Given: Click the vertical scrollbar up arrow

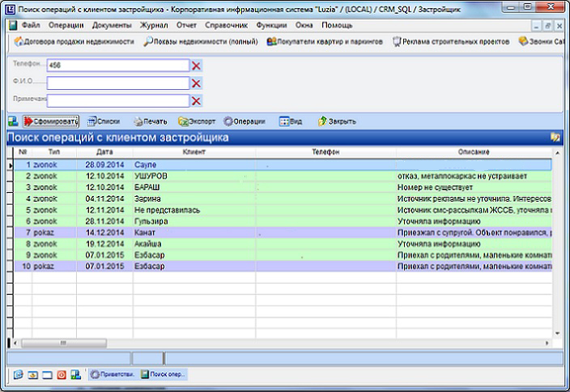Looking at the screenshot, I should tap(557, 153).
